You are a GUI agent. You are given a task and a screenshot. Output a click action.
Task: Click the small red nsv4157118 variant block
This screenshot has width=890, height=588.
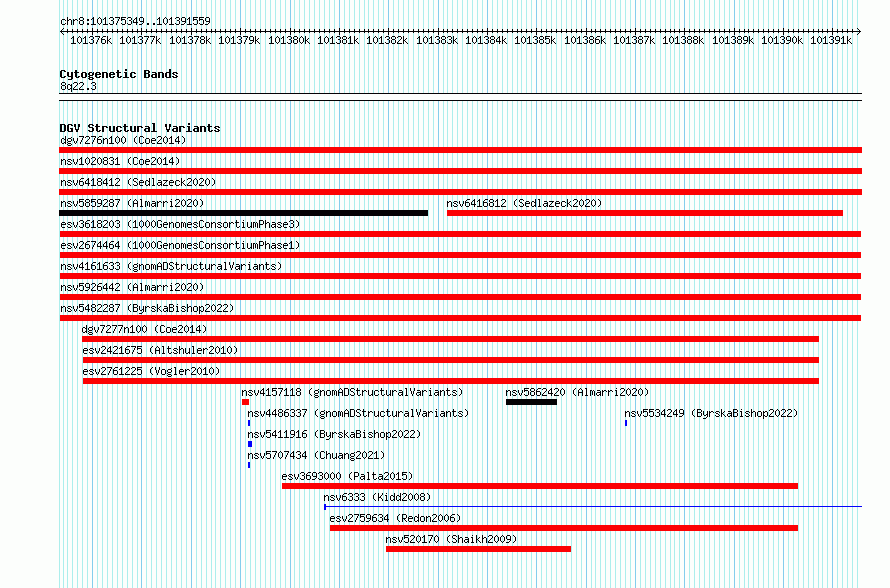(245, 402)
